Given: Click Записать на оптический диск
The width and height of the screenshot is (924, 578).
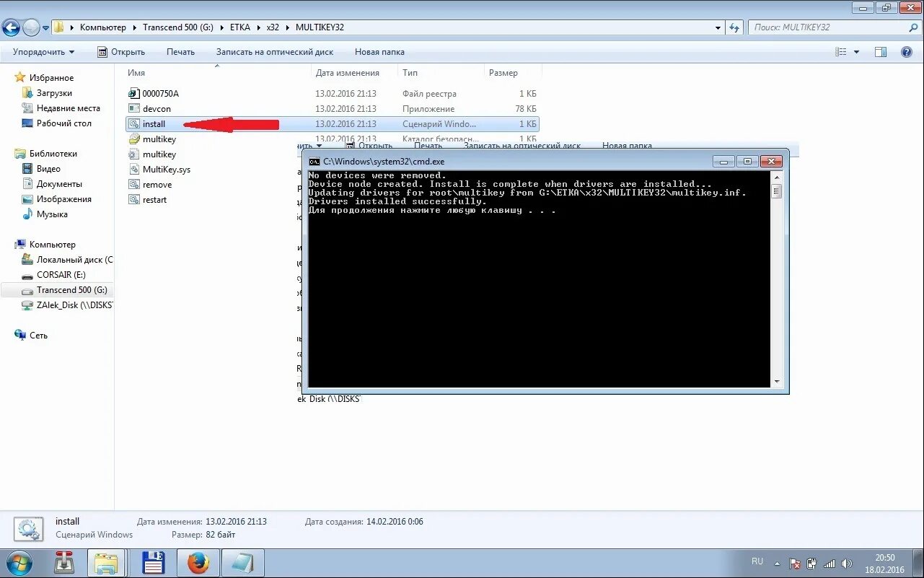Looking at the screenshot, I should point(275,52).
